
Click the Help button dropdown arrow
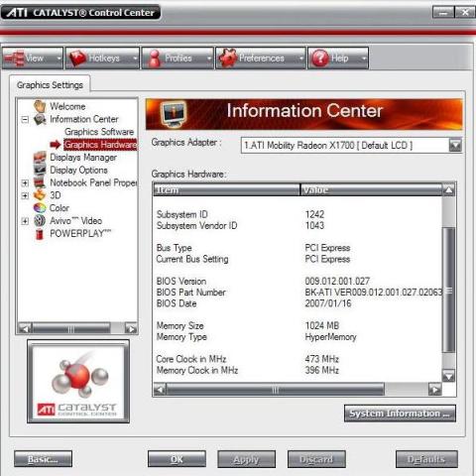pyautogui.click(x=364, y=59)
